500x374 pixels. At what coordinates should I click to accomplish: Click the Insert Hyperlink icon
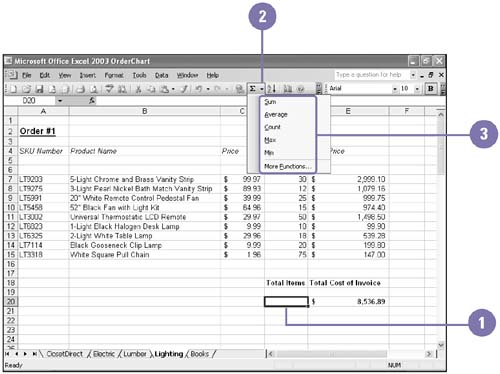[239, 89]
